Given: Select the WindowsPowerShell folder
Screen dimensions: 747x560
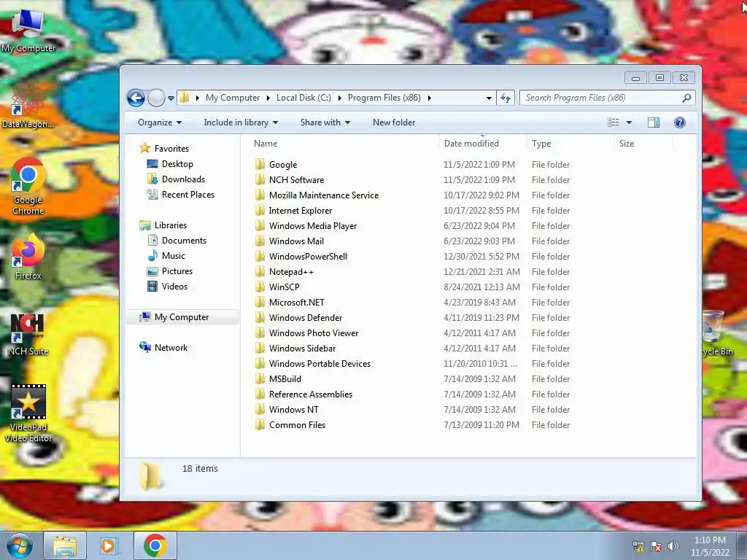Looking at the screenshot, I should click(x=308, y=256).
